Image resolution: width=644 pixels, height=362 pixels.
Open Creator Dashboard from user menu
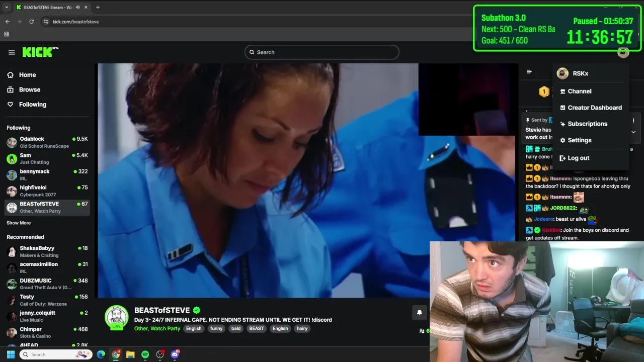pos(591,108)
